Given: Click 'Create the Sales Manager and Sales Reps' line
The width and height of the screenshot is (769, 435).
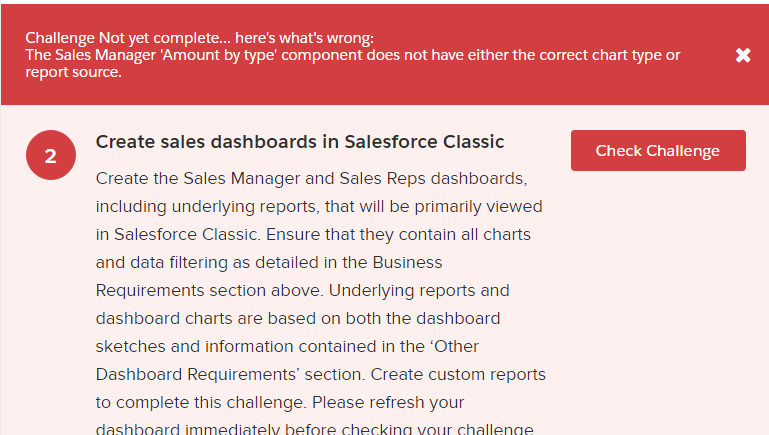Looking at the screenshot, I should pos(310,179).
